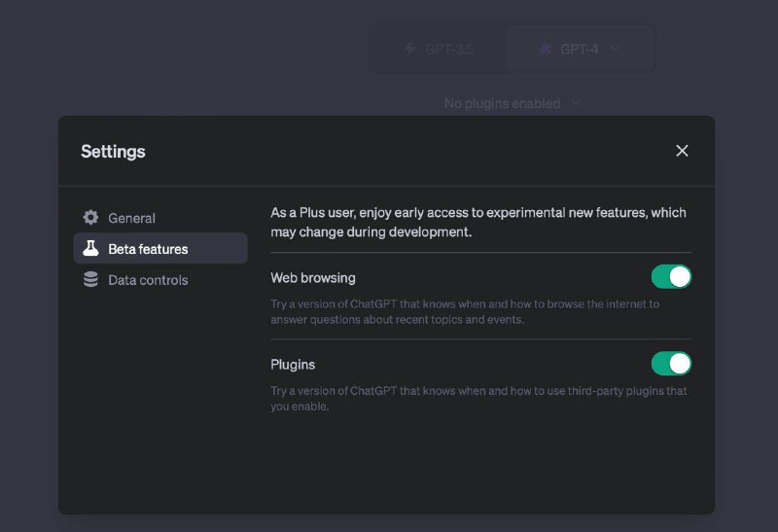This screenshot has width=778, height=532.
Task: Open the General settings tab
Action: click(131, 218)
